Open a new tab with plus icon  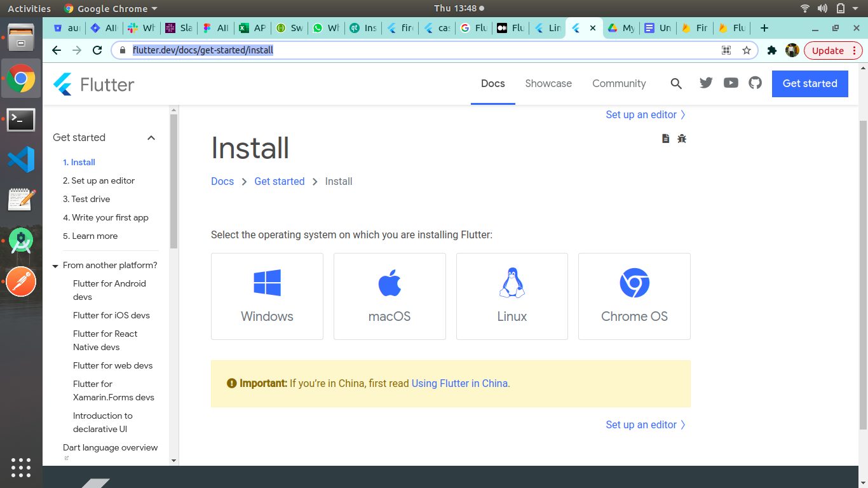(x=764, y=28)
